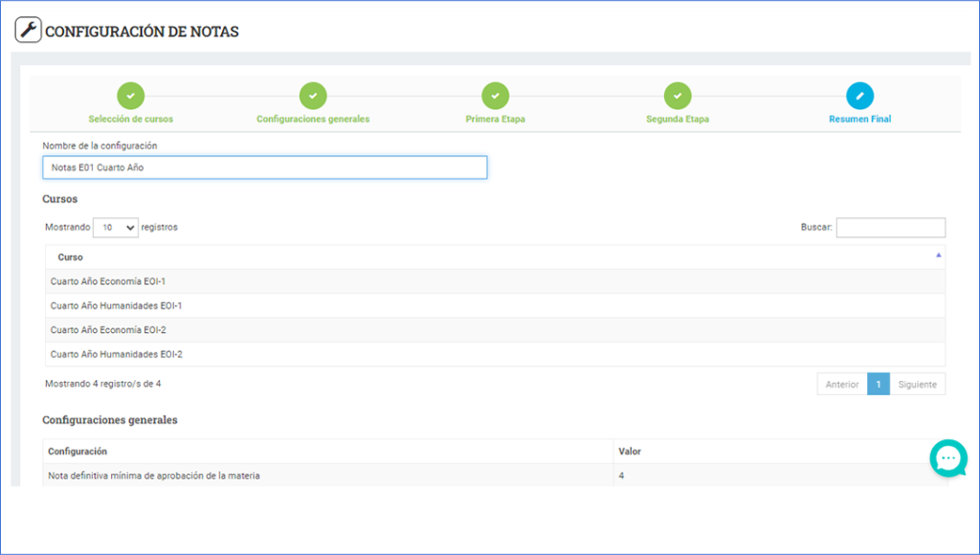This screenshot has height=555, width=980.
Task: Click the wrench icon beside Configuración de Notas
Action: [28, 31]
